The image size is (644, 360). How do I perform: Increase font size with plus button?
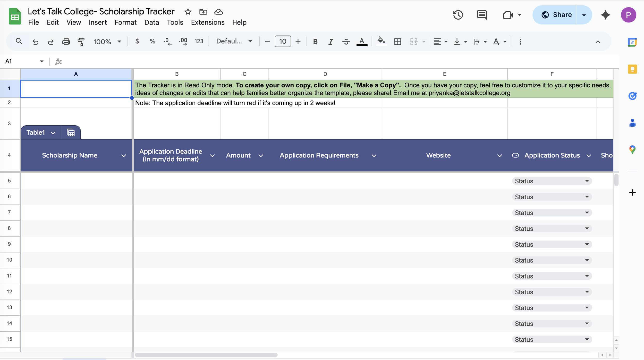click(298, 42)
